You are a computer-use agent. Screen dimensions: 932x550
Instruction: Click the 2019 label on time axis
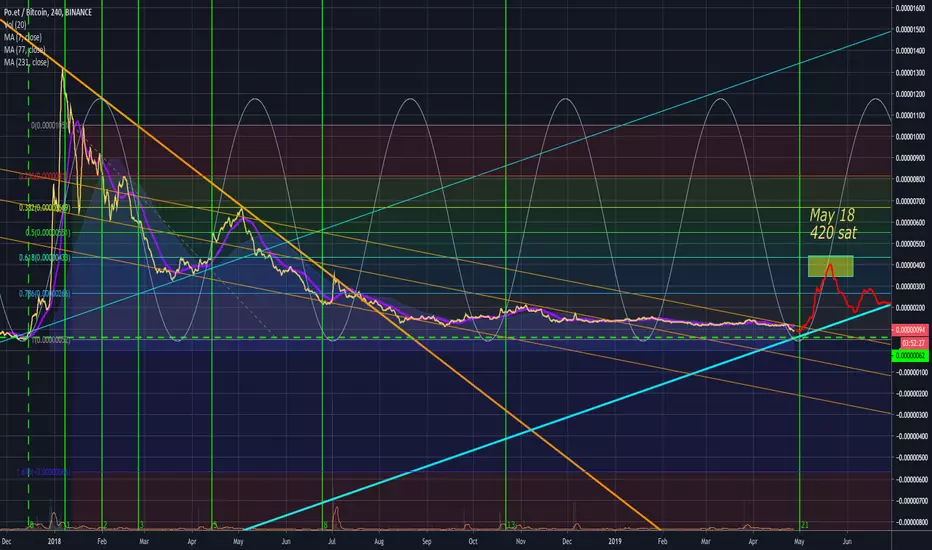(x=615, y=542)
